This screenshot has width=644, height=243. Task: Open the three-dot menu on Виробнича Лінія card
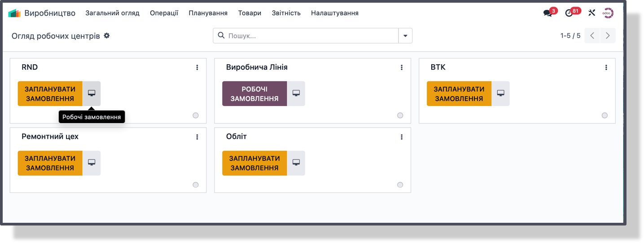(402, 67)
